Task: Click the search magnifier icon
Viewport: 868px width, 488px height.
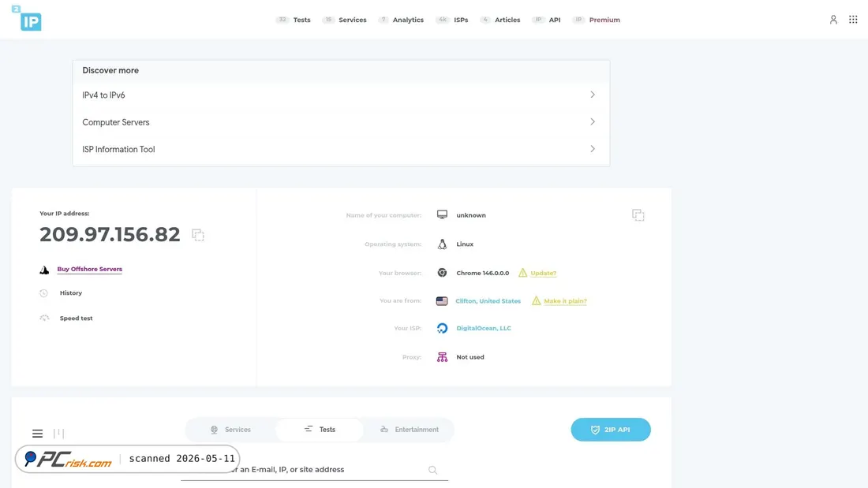Action: coord(433,471)
